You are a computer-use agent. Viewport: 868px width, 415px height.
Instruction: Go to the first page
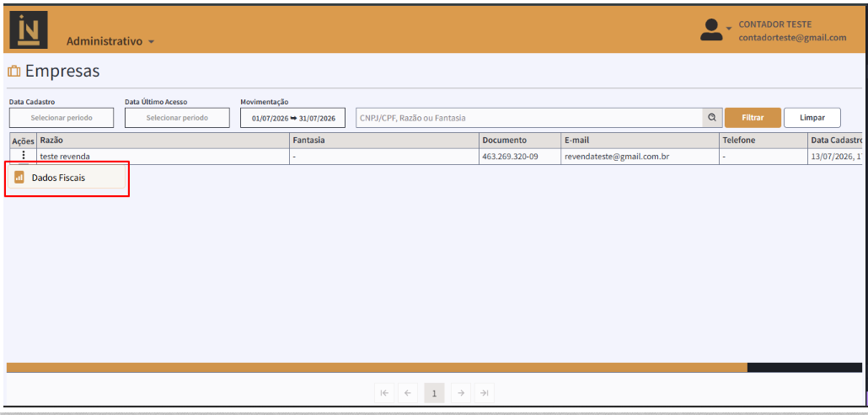(x=384, y=393)
